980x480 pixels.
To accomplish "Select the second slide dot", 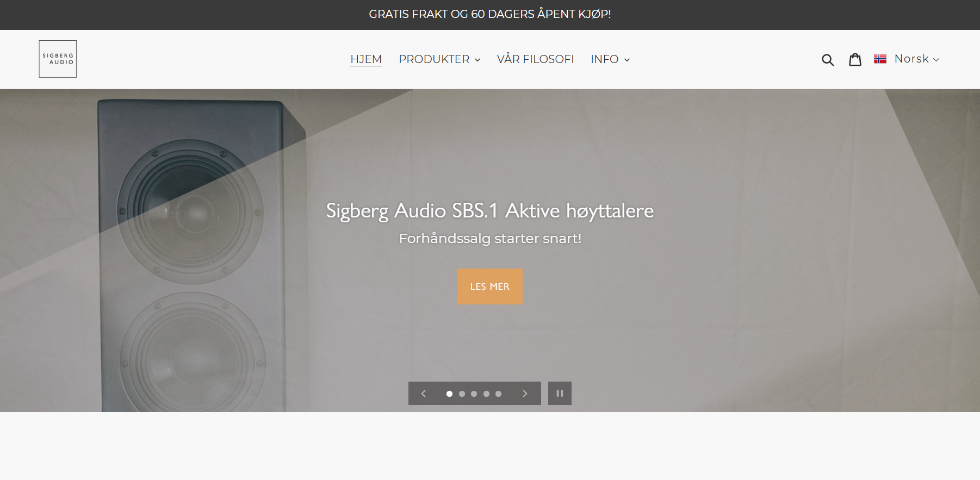I will (x=462, y=394).
